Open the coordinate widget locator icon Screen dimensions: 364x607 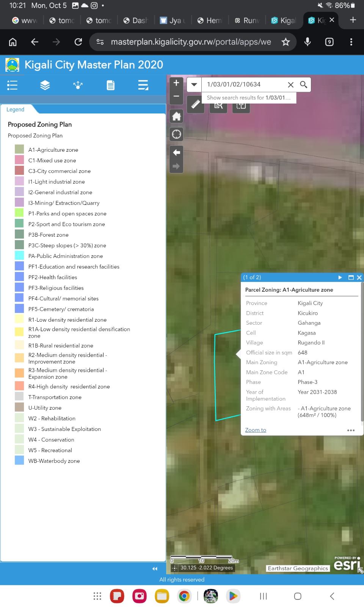point(174,568)
